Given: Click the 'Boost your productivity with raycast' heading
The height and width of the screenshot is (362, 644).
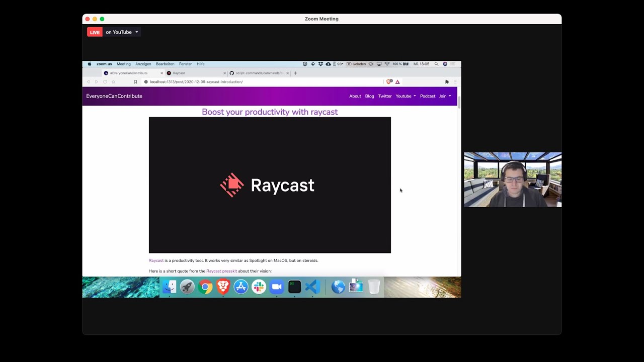Looking at the screenshot, I should 270,112.
